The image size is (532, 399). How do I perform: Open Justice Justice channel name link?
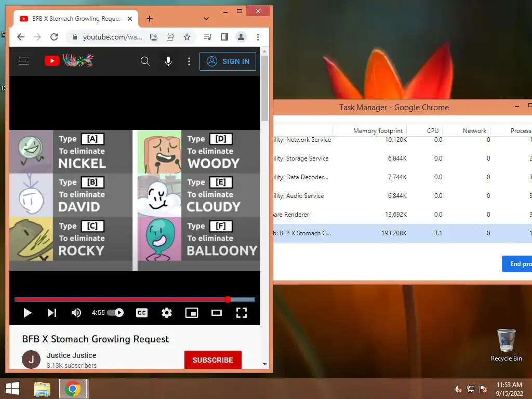click(71, 355)
